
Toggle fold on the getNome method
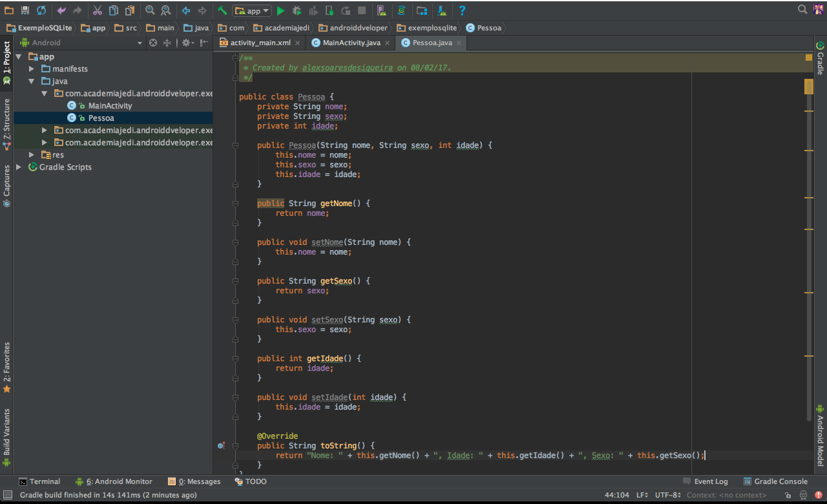(x=235, y=204)
